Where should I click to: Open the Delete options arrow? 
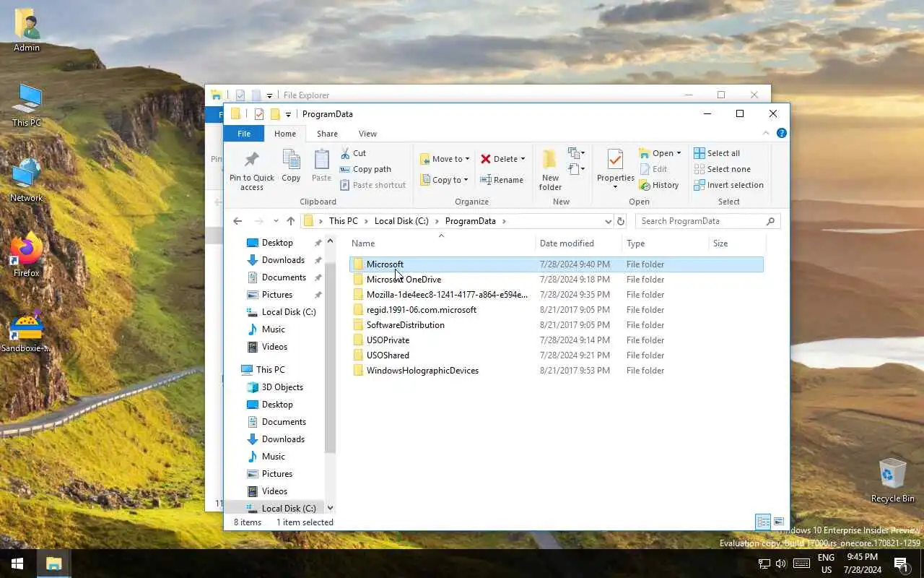[x=523, y=159]
